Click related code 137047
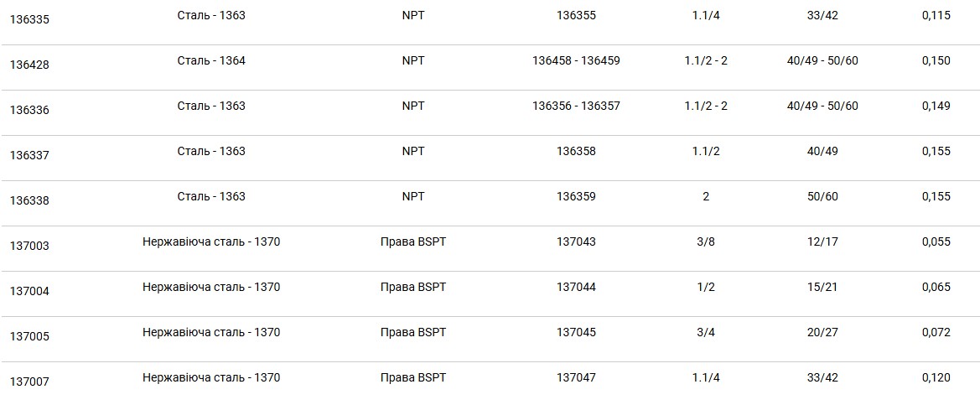 pyautogui.click(x=576, y=377)
